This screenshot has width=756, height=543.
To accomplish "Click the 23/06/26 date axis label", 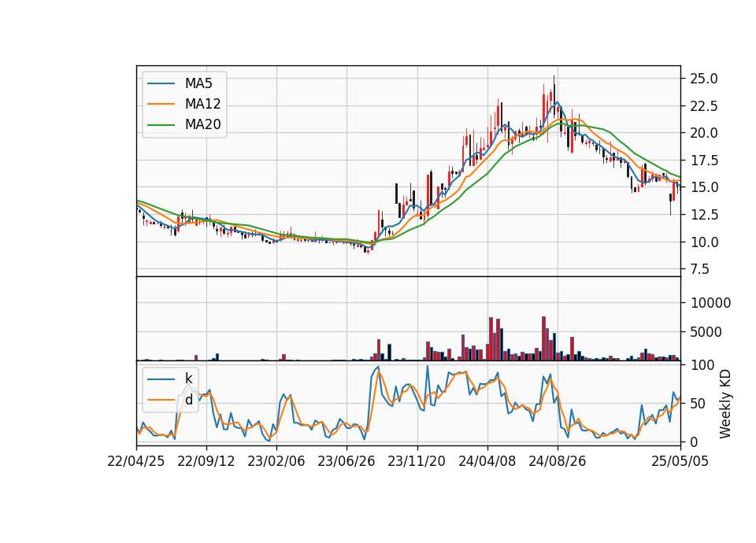I will 346,461.
